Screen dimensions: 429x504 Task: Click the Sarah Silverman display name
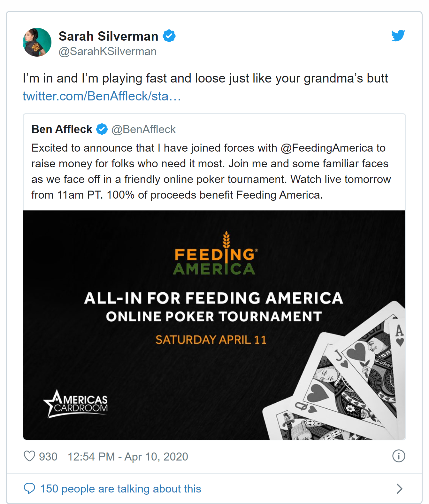(x=108, y=36)
